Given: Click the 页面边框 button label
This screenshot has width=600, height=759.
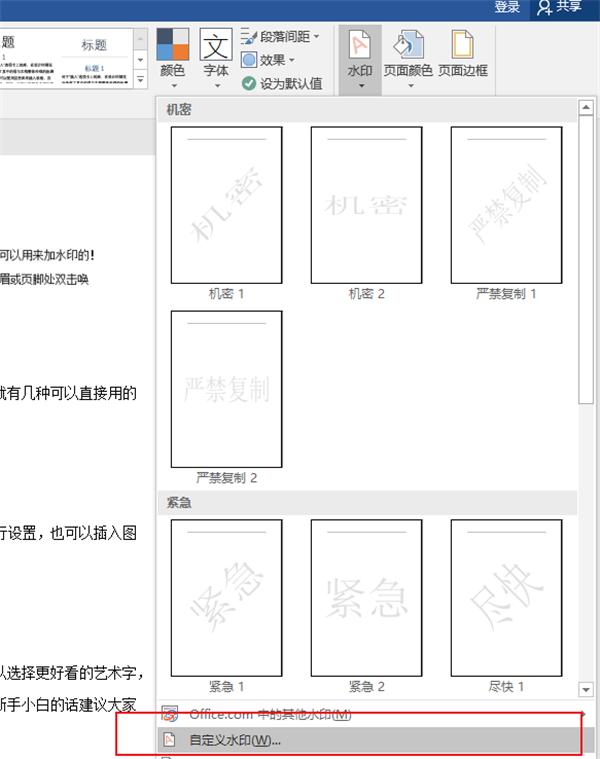Looking at the screenshot, I should coord(463,71).
